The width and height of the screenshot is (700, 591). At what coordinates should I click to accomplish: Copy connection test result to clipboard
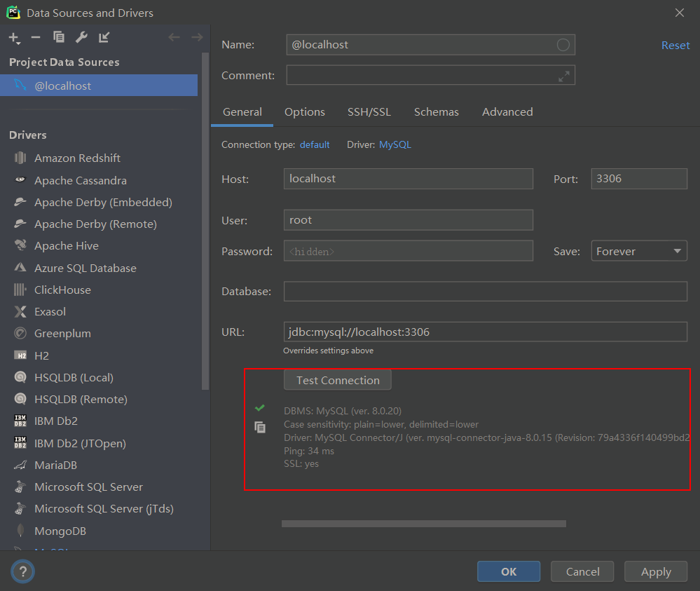260,427
